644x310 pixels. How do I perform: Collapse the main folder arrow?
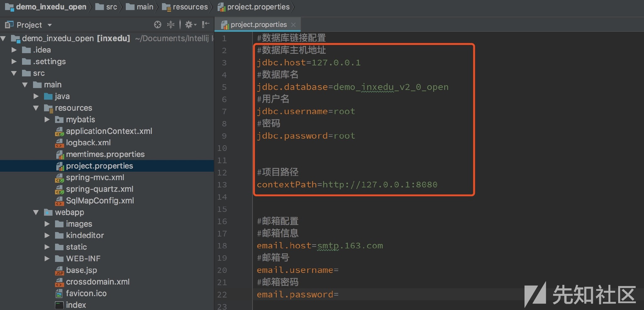pos(25,85)
